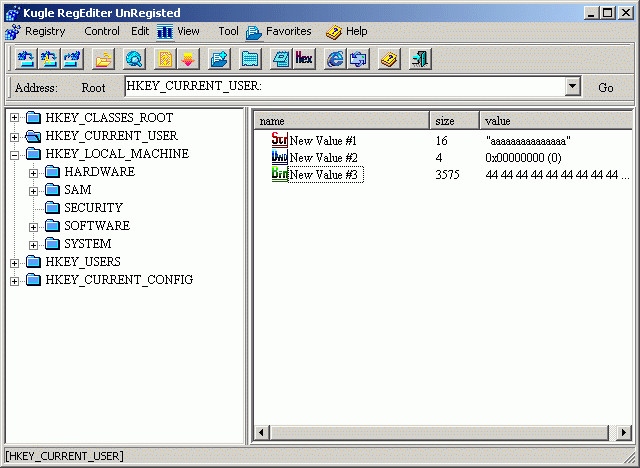The height and width of the screenshot is (468, 640).
Task: Select HKEY_CURRENT_USER in the tree
Action: pyautogui.click(x=111, y=136)
